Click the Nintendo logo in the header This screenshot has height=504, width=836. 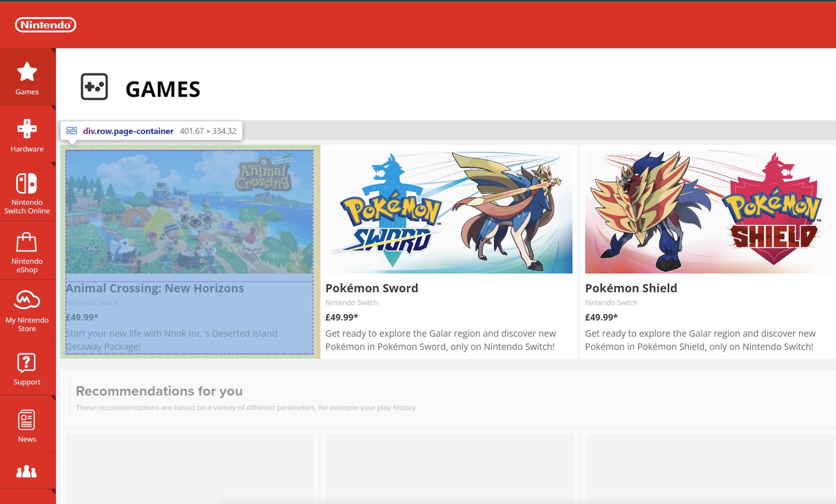pos(46,25)
